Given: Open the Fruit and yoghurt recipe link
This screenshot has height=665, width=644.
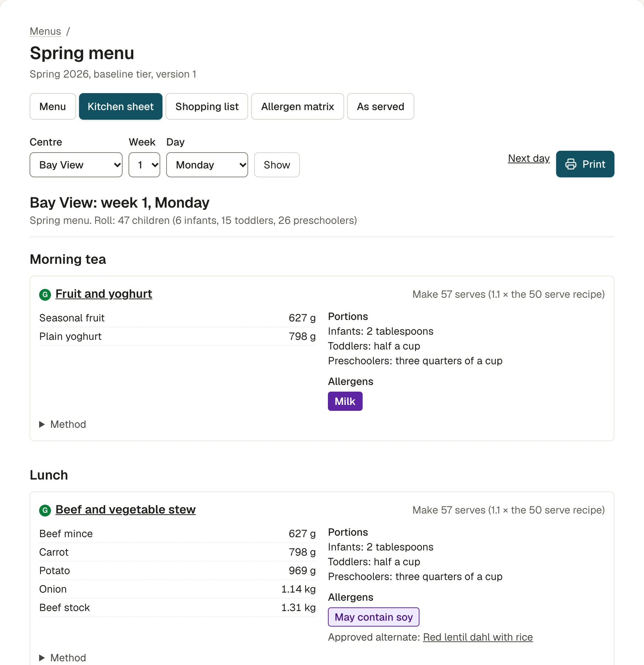Looking at the screenshot, I should click(x=104, y=294).
